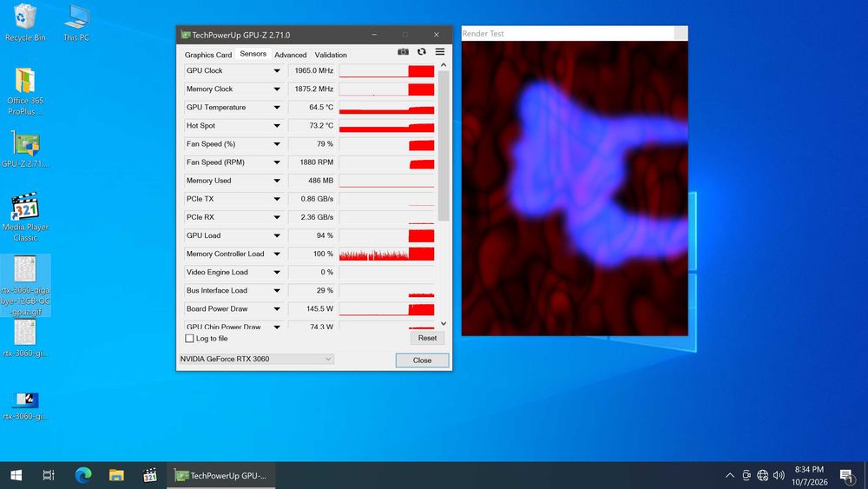
Task: Click the sensors list scrollbar thumb
Action: coord(444,146)
